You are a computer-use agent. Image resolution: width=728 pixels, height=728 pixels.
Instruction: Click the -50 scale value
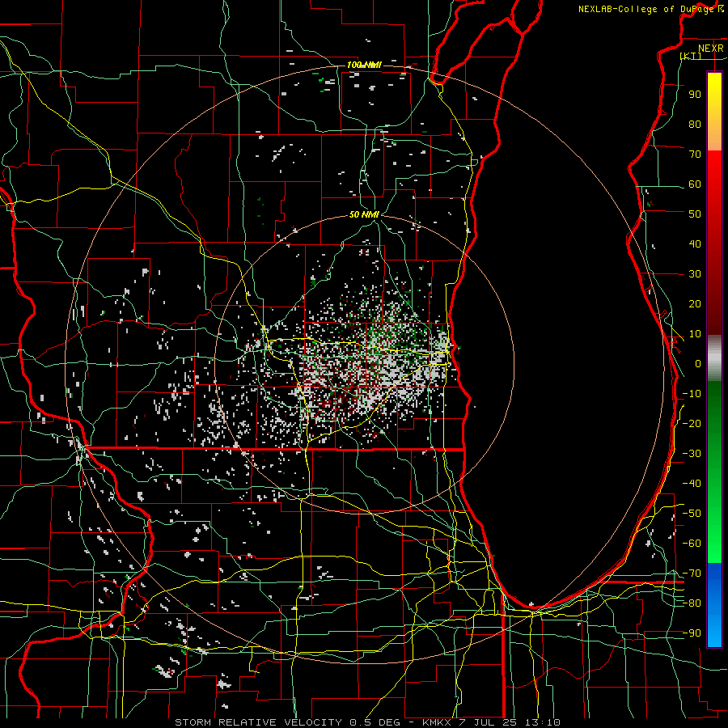(x=692, y=514)
